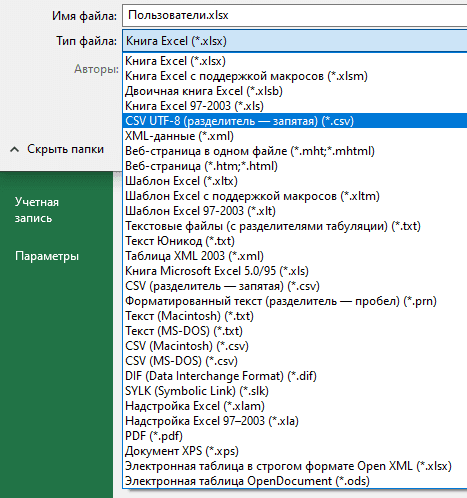Image resolution: width=467 pixels, height=498 pixels.
Task: Pick Шаблон Excel с поддержкой макросов (*.xltm)
Action: click(295, 196)
